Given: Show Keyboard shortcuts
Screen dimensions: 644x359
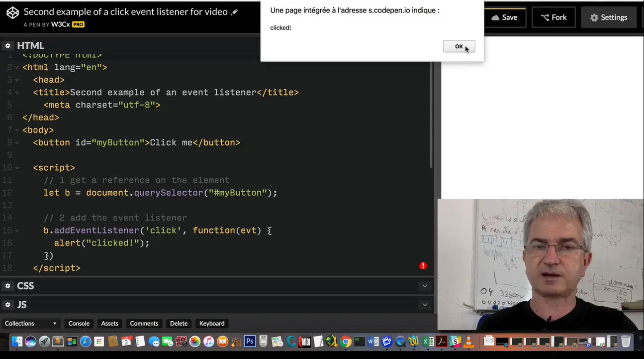Looking at the screenshot, I should pos(212,324).
